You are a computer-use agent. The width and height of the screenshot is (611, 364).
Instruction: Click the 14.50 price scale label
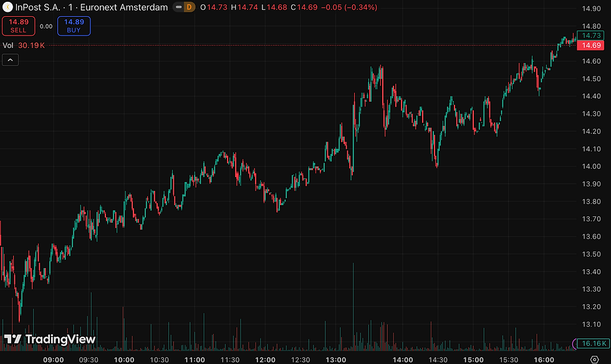591,79
